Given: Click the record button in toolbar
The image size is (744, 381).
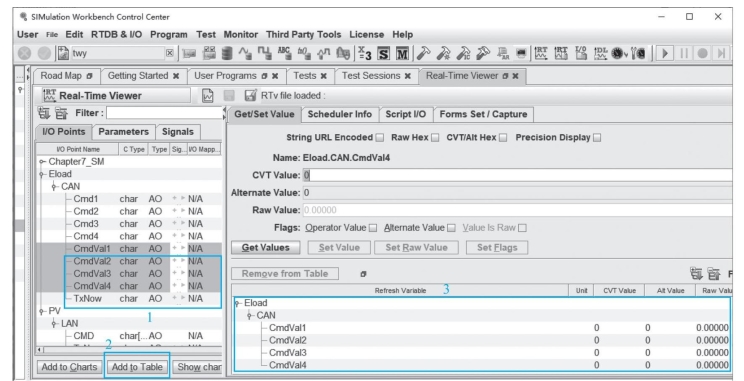Looking at the screenshot, I should 702,54.
